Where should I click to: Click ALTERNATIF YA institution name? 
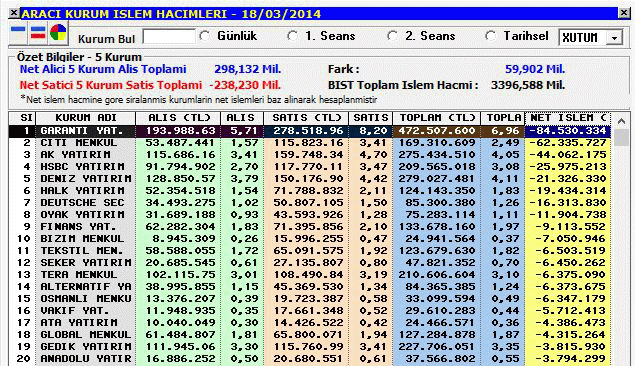[x=85, y=287]
